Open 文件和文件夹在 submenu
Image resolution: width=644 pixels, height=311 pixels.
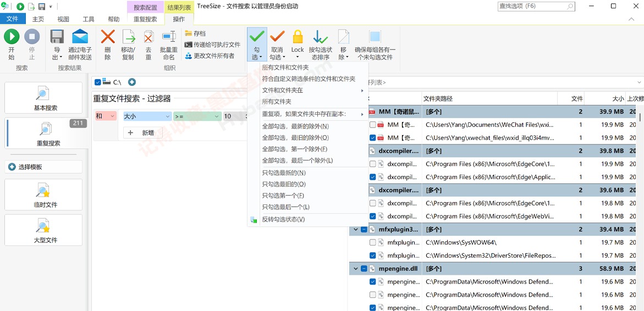307,90
